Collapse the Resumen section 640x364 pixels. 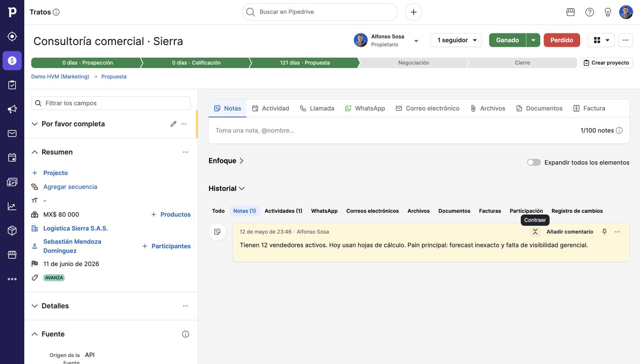(35, 152)
